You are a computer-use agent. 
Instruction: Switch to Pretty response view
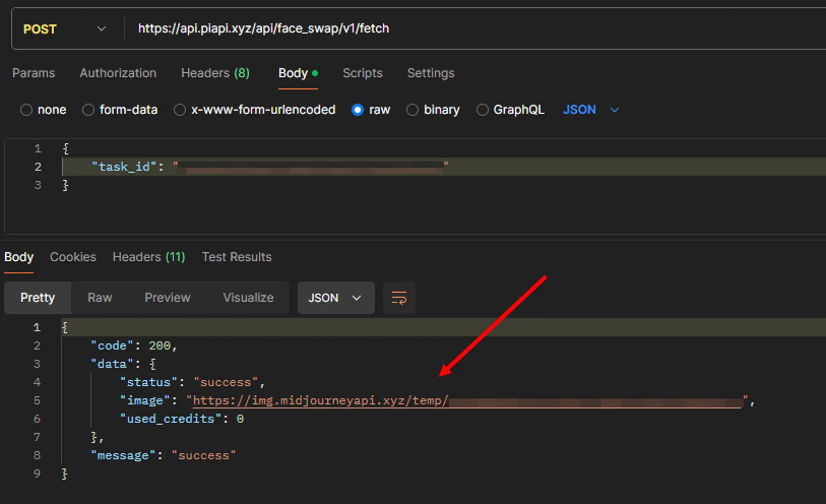tap(38, 298)
